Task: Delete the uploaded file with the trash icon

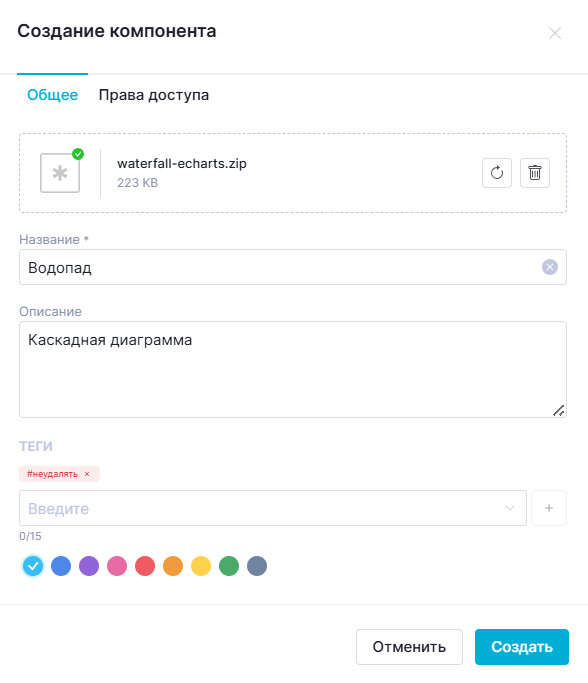Action: tap(535, 173)
